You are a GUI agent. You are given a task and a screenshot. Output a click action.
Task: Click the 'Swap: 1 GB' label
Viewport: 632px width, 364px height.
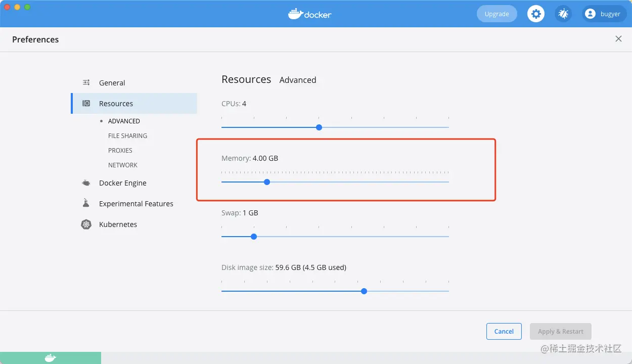click(x=240, y=213)
